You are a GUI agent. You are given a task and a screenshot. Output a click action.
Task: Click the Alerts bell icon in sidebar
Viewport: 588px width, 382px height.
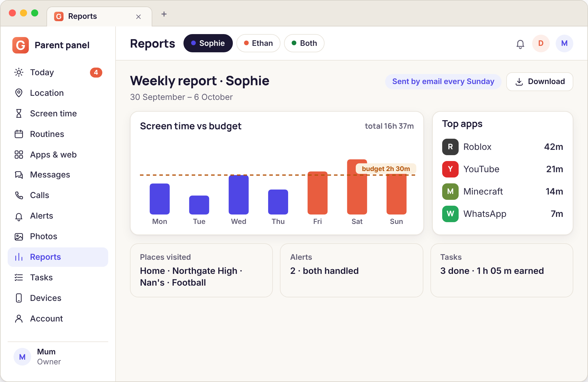[x=19, y=216]
